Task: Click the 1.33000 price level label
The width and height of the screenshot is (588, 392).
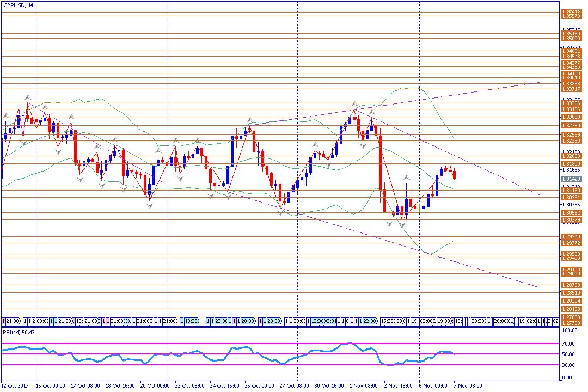Action: coord(571,117)
